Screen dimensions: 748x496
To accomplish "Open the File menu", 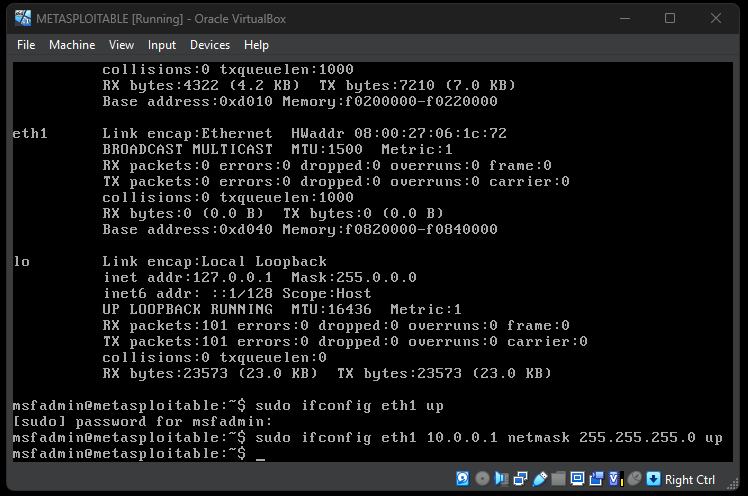I will pyautogui.click(x=26, y=45).
